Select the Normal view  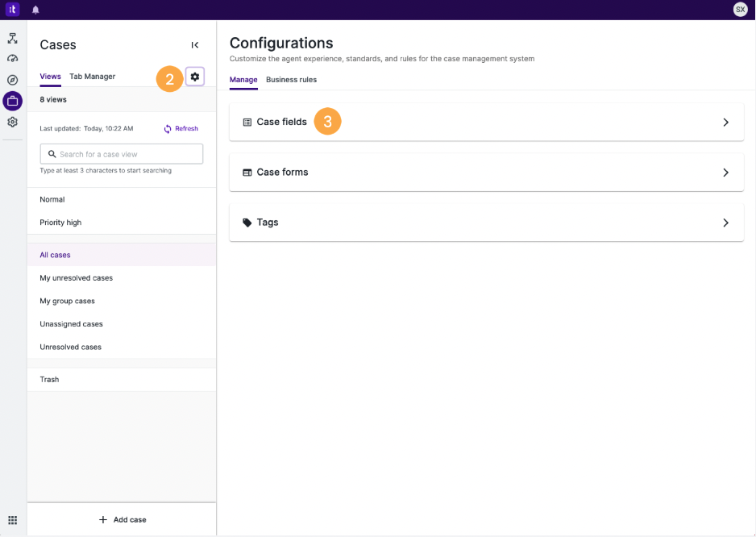coord(122,199)
